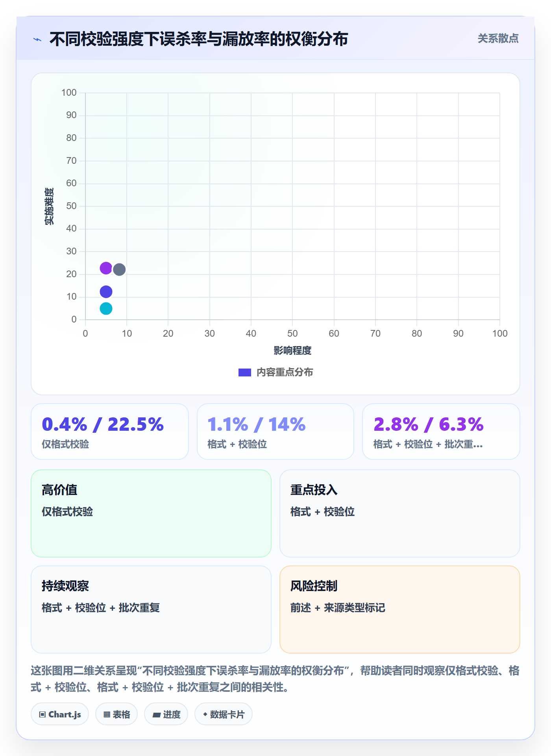
Task: Click the y-axis tick label 100
Action: tap(69, 93)
